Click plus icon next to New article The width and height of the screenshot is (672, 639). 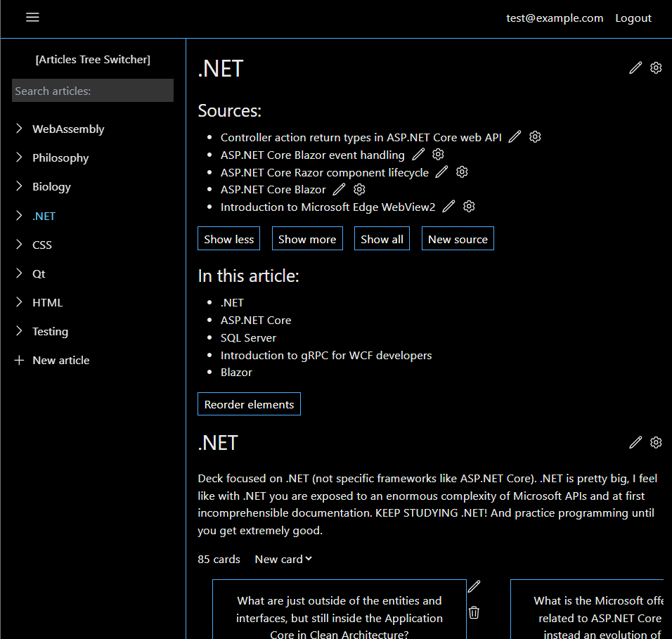coord(19,360)
